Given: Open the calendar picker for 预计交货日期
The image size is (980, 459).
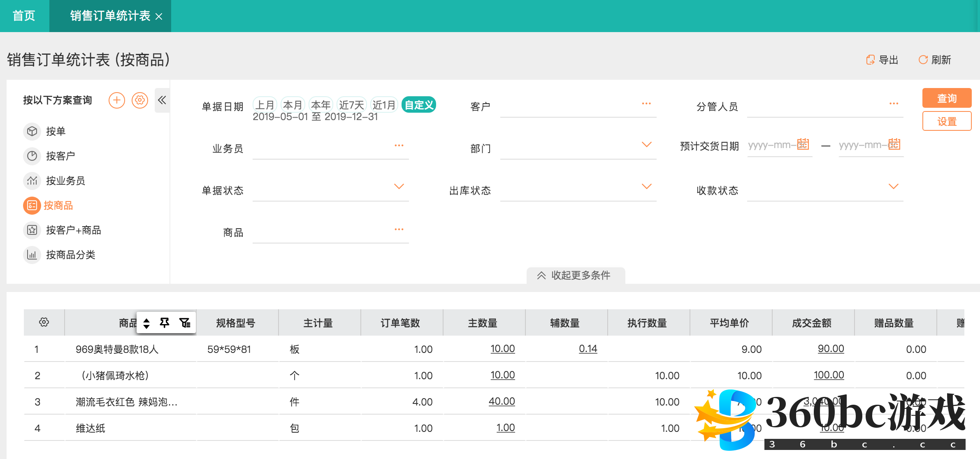Looking at the screenshot, I should (x=804, y=145).
